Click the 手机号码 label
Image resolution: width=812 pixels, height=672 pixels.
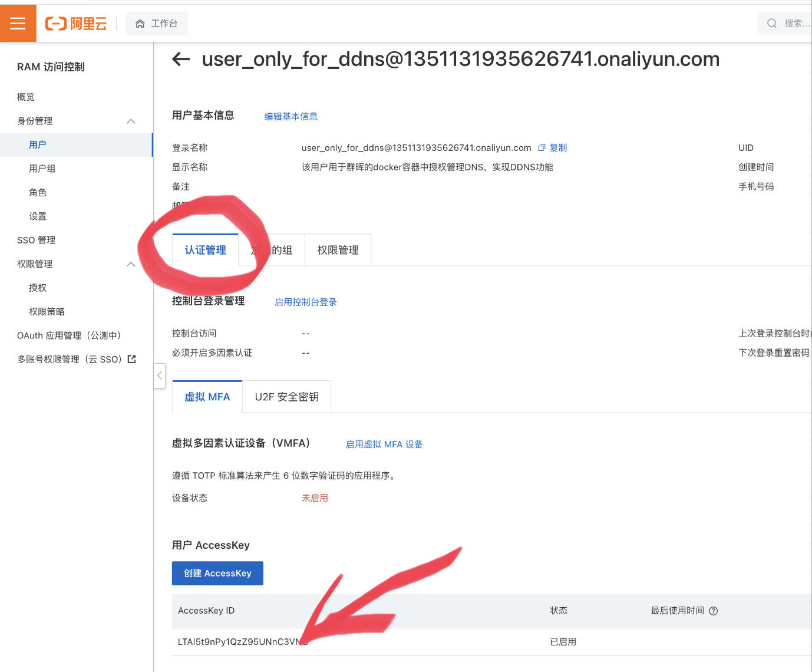757,187
